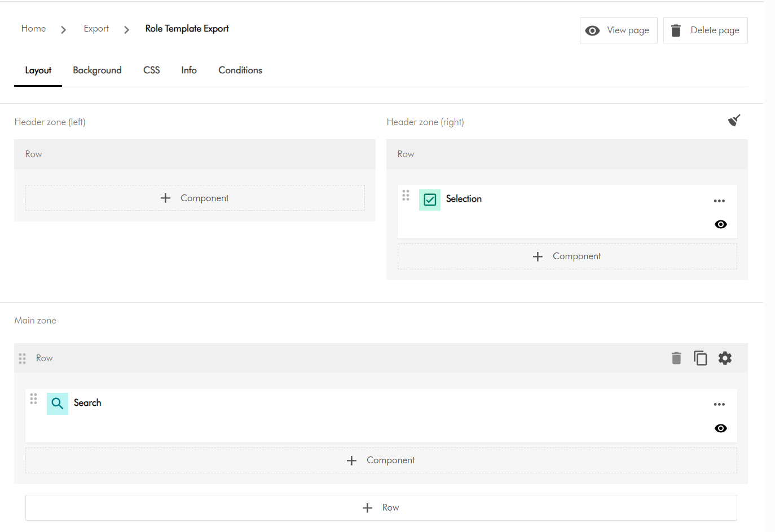Grab the Main zone row drag handle

click(x=23, y=358)
